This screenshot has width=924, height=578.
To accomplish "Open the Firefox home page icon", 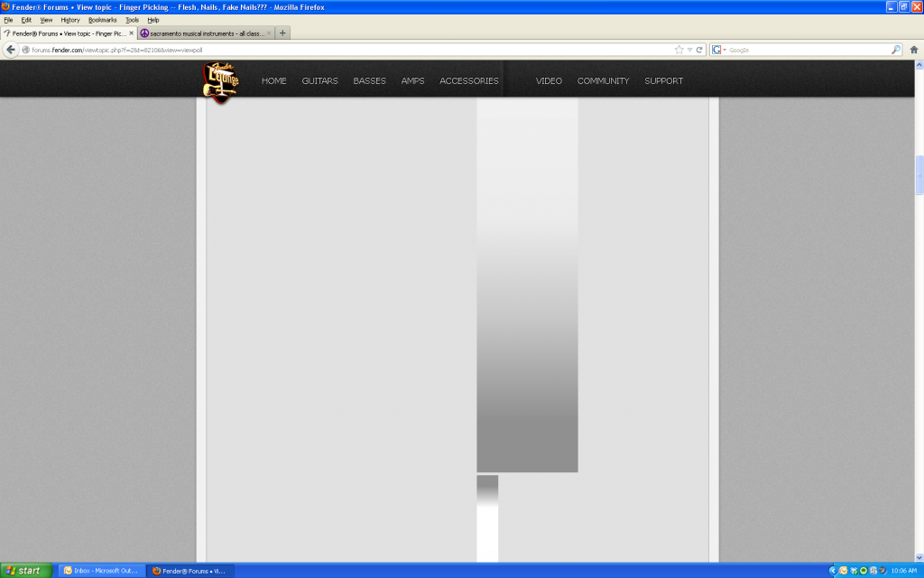I will (913, 50).
